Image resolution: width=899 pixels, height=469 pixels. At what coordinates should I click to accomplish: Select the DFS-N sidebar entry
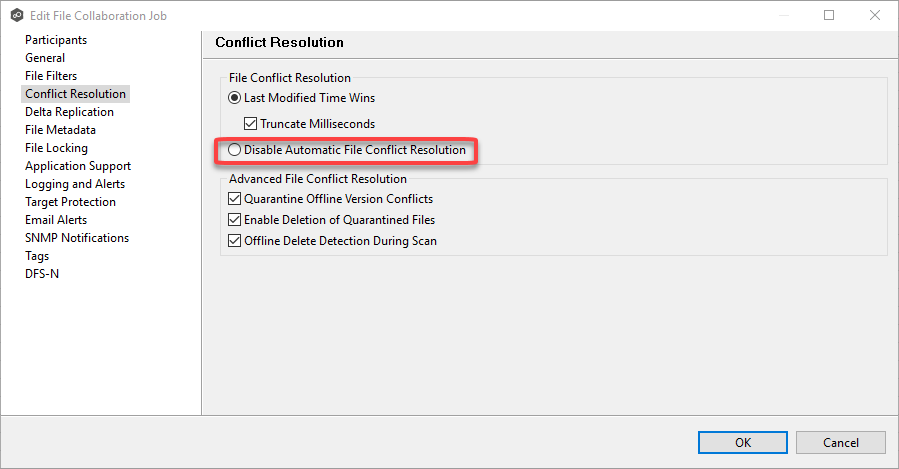42,274
